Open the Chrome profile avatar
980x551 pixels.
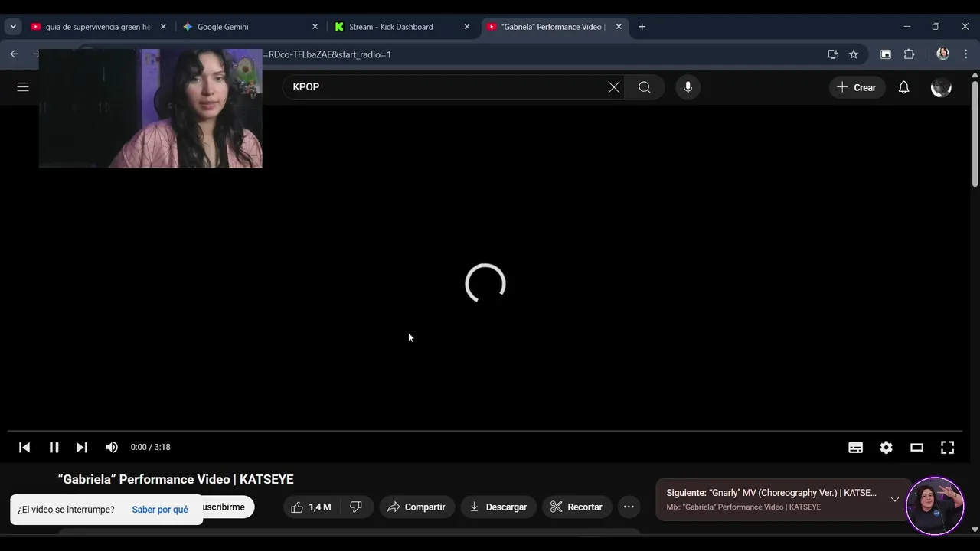pyautogui.click(x=942, y=54)
